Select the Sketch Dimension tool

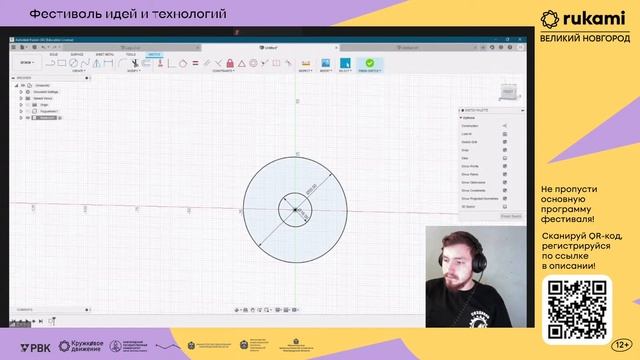pos(108,63)
